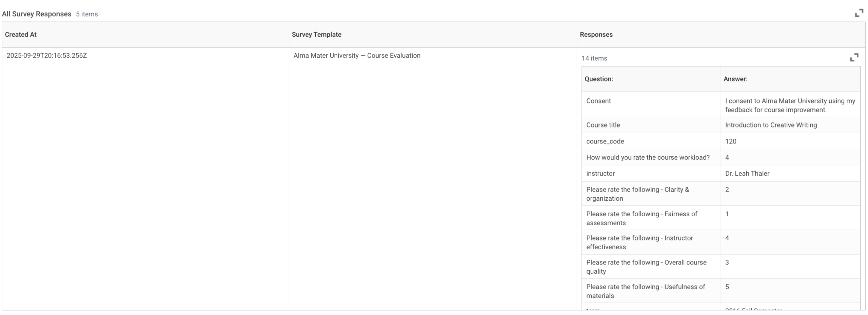Click the course workload question cell
This screenshot has width=868, height=315.
tap(648, 157)
